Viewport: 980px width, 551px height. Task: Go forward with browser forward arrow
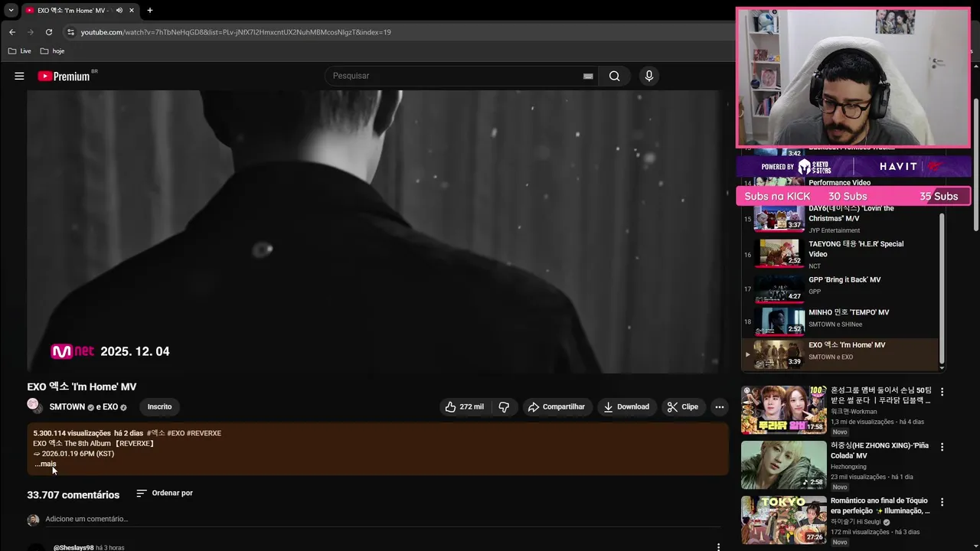31,32
